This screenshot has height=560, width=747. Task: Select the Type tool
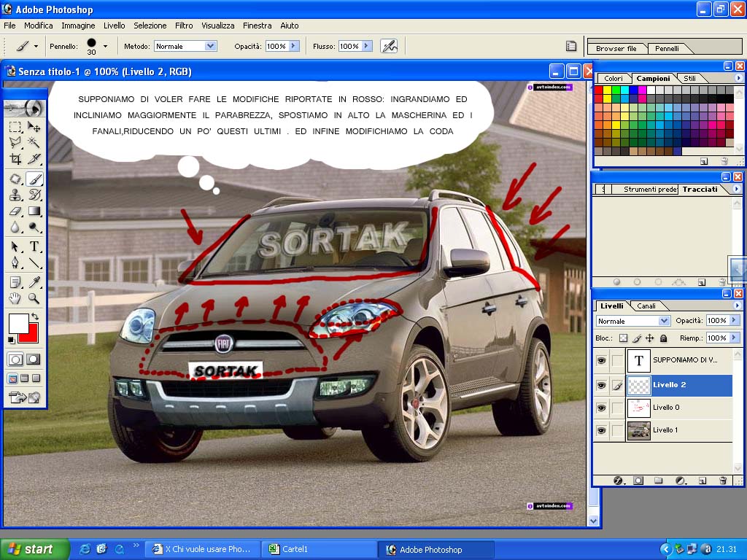34,246
